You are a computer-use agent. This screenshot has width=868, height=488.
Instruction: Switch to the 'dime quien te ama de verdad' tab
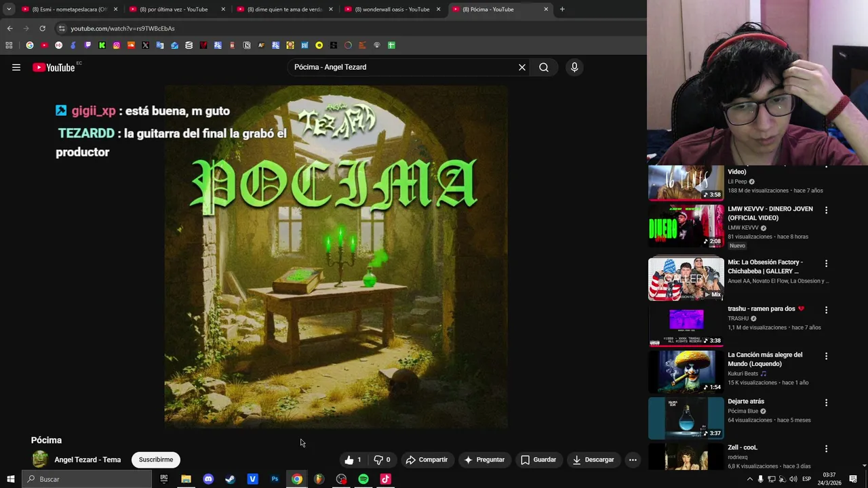coord(285,9)
